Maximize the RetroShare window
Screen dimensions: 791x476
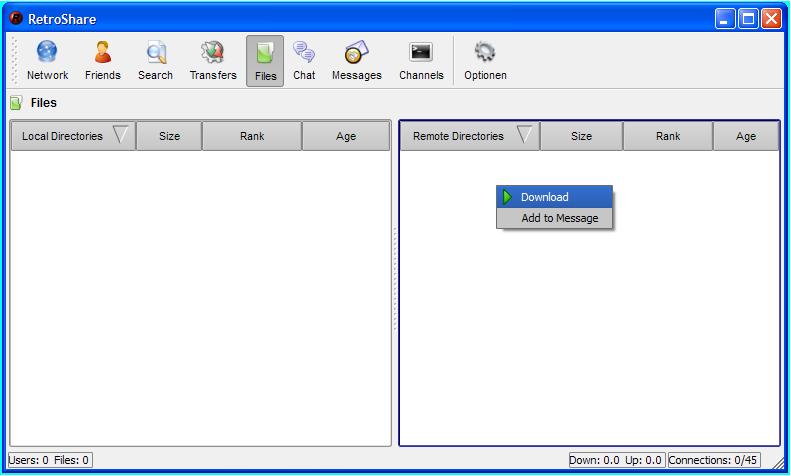[748, 19]
